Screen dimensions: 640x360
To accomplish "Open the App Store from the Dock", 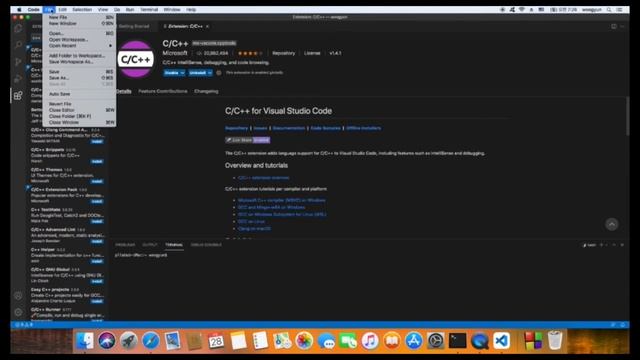I will (x=413, y=341).
